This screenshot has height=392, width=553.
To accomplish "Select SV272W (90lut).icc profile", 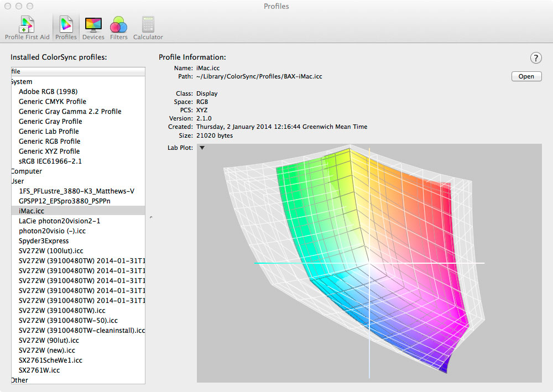I will pyautogui.click(x=78, y=340).
